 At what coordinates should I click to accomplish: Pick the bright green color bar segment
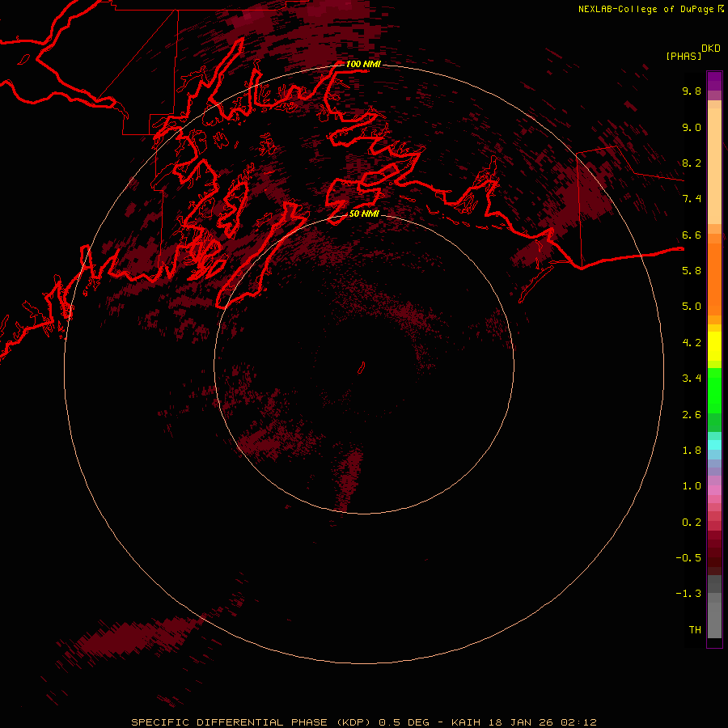coord(714,390)
